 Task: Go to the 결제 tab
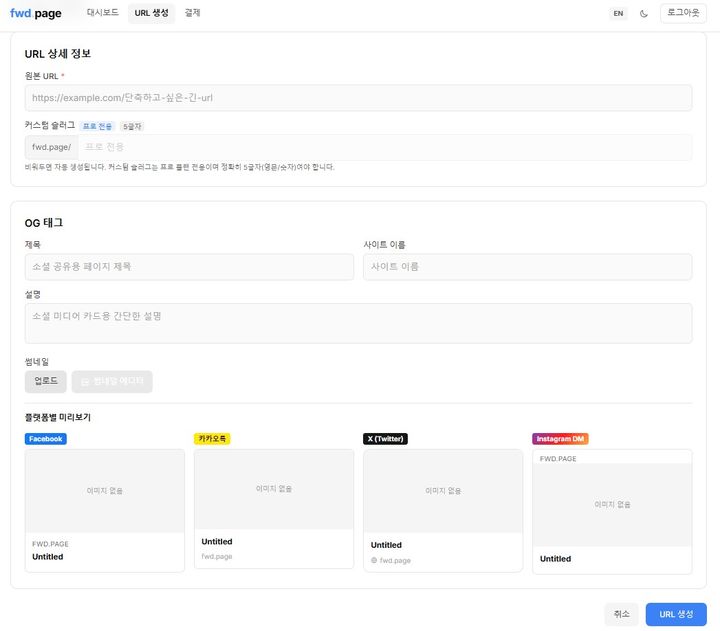click(x=192, y=13)
